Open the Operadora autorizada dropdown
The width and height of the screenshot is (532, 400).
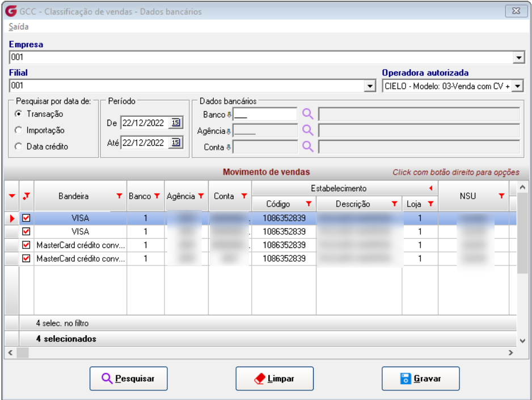pyautogui.click(x=517, y=86)
